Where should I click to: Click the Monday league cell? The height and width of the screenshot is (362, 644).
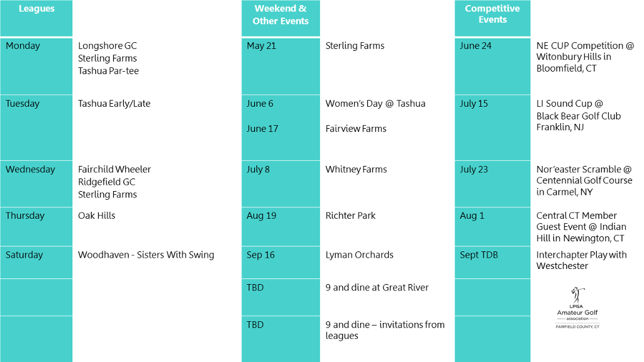pyautogui.click(x=36, y=66)
